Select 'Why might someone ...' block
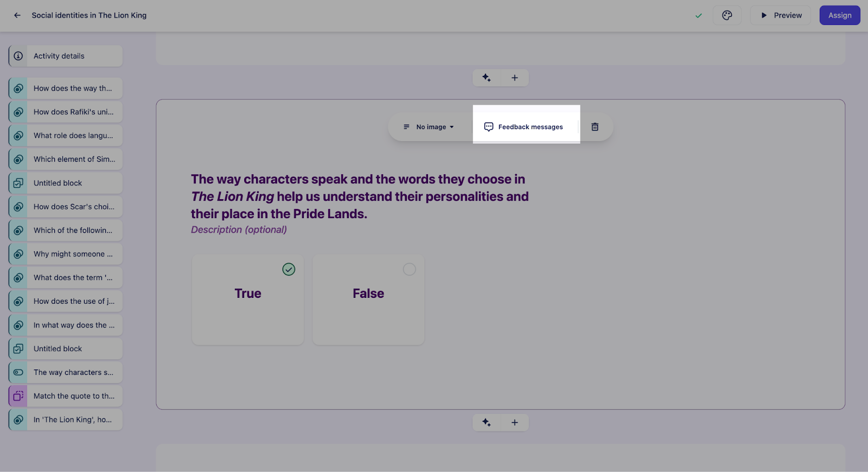This screenshot has height=472, width=868. 66,254
